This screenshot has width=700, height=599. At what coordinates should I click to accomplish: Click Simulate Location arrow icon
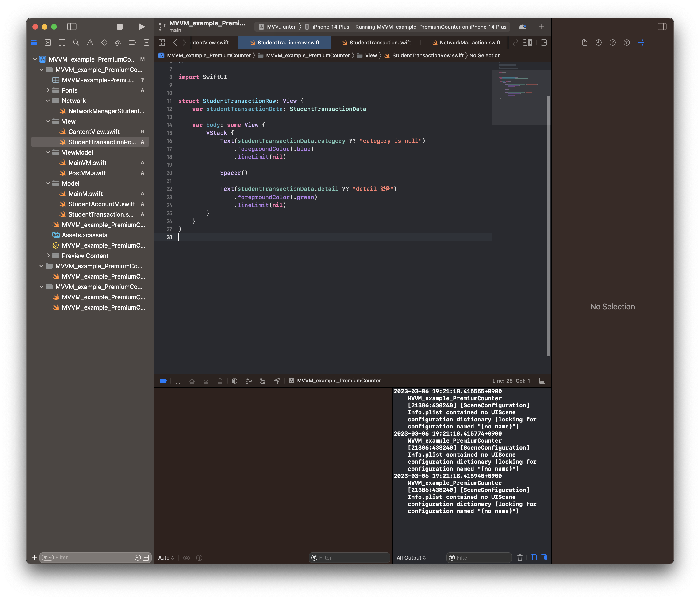(x=277, y=381)
